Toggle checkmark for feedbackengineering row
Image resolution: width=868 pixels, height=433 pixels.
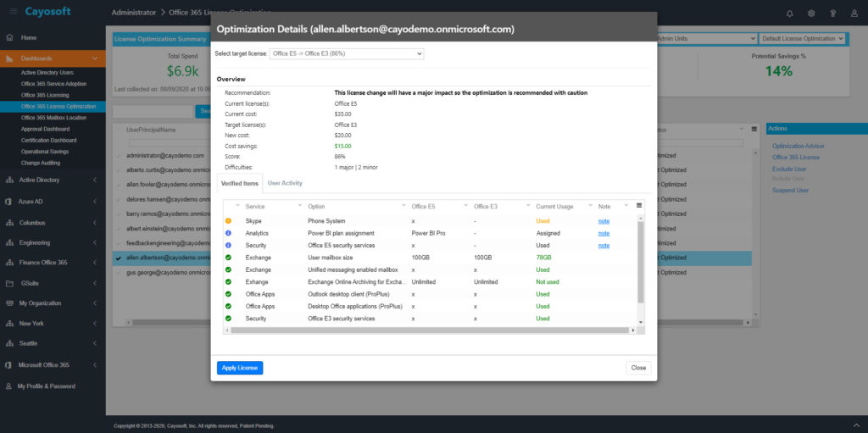[x=119, y=243]
